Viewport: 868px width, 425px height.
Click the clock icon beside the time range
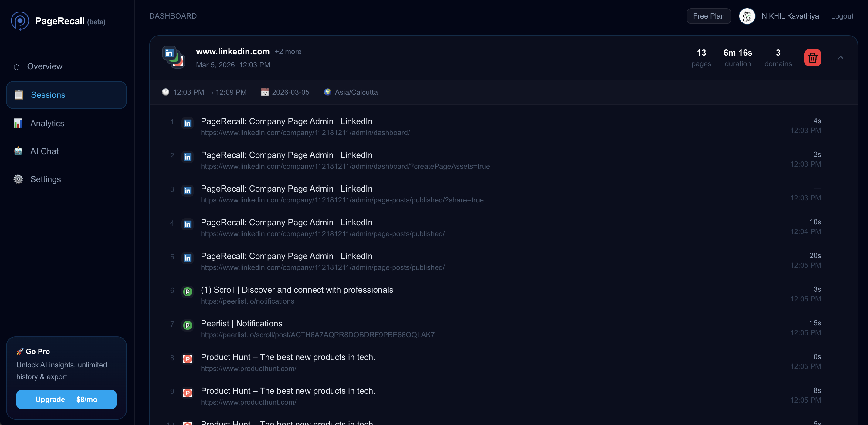pos(165,92)
